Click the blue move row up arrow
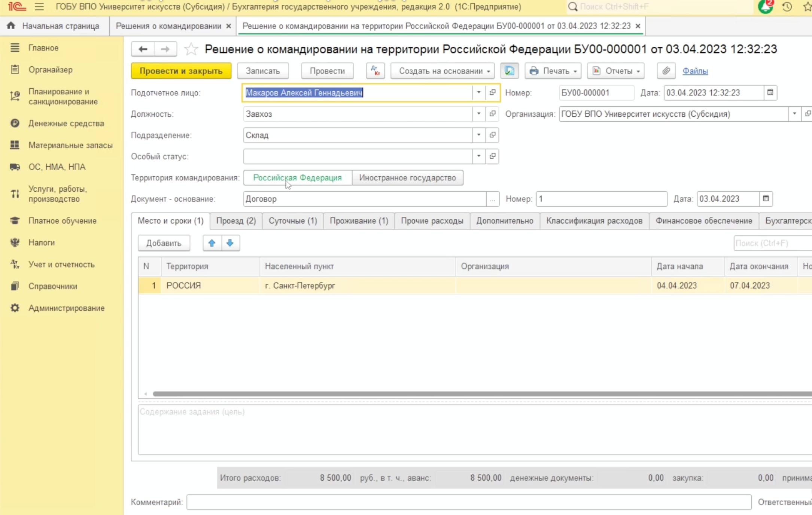Image resolution: width=812 pixels, height=515 pixels. [212, 243]
